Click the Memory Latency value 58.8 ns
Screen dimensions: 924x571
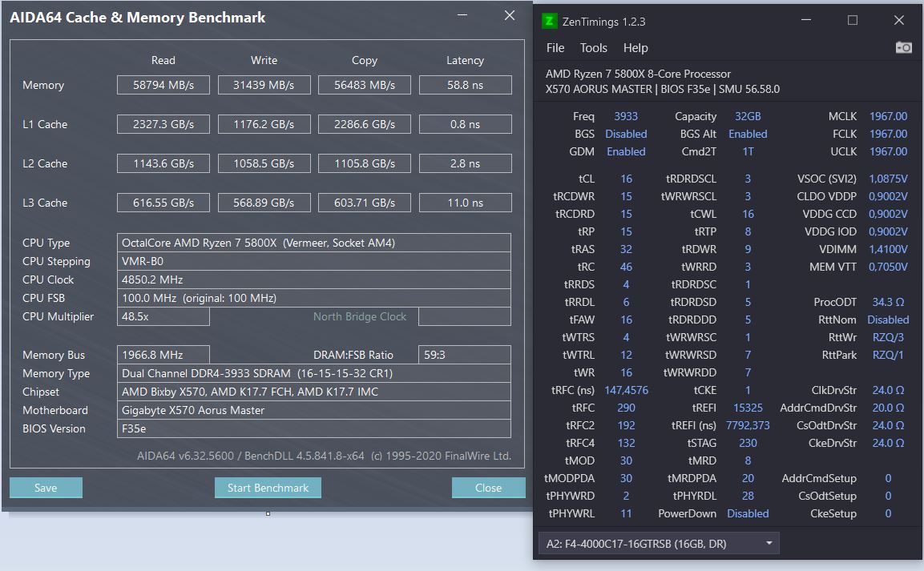[465, 85]
